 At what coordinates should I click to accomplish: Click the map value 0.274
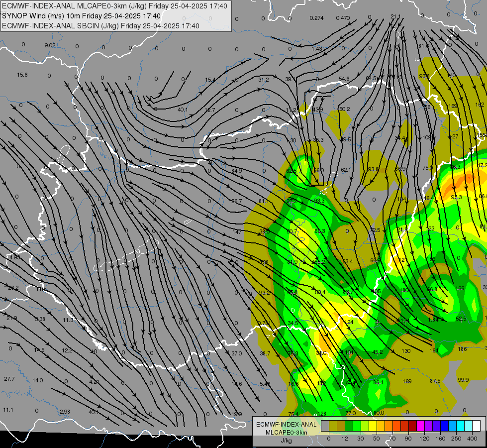(x=316, y=18)
